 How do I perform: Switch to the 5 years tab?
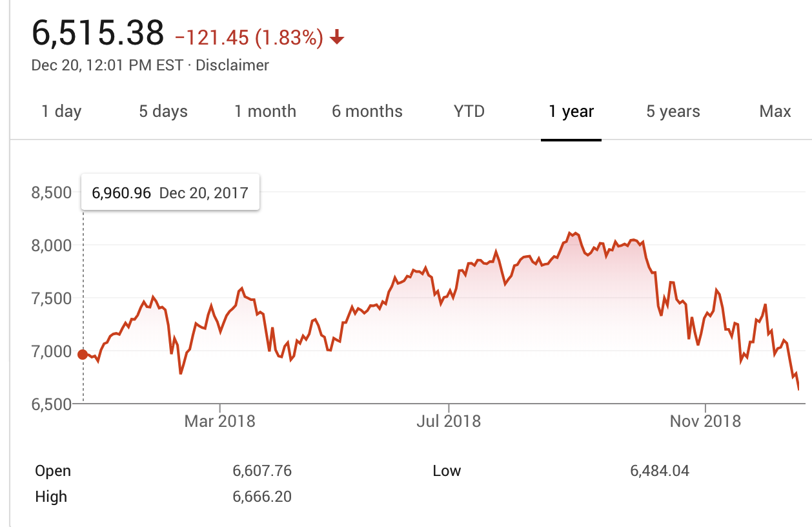tap(673, 111)
